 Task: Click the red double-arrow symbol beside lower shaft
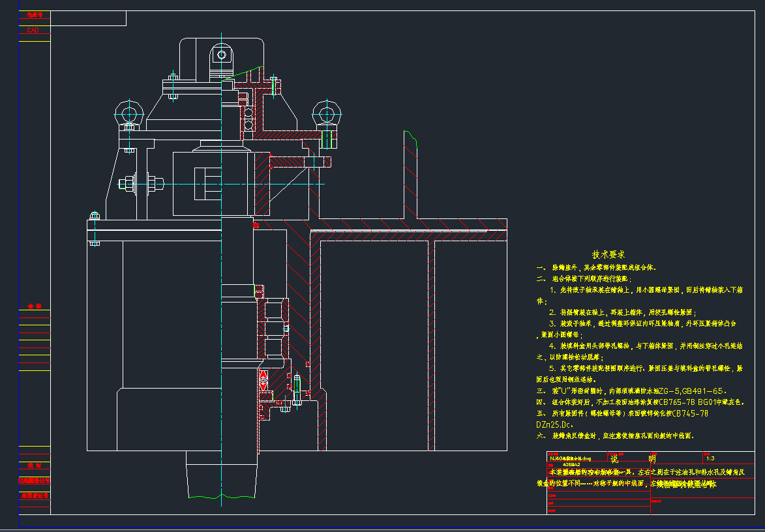click(x=263, y=380)
